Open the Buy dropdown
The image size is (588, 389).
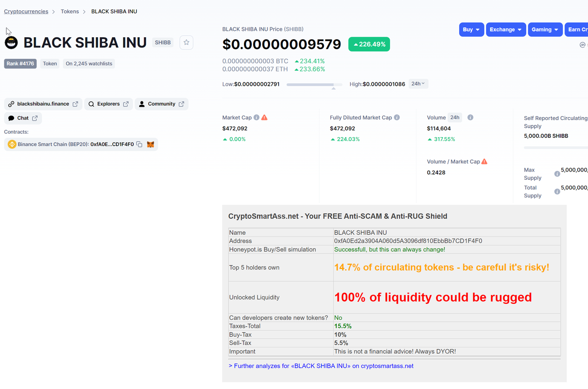coord(471,29)
